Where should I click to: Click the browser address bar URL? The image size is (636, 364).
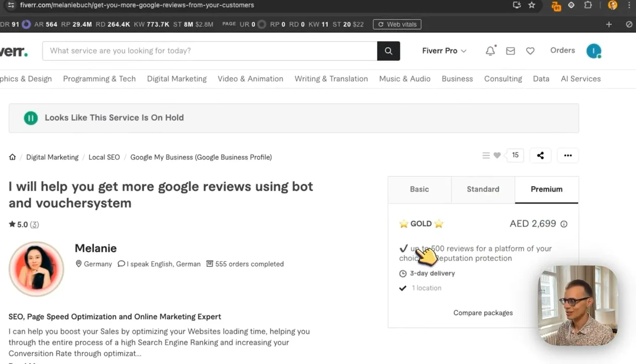137,5
